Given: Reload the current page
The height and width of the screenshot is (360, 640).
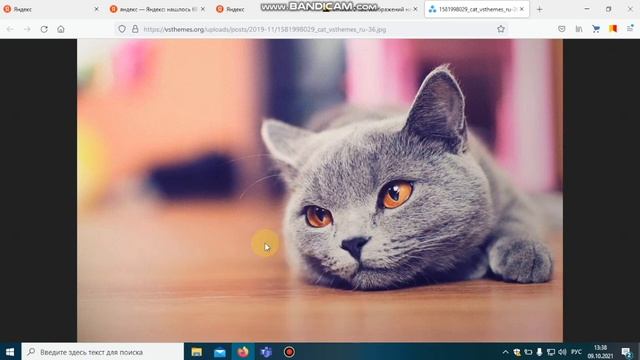Looking at the screenshot, I should [44, 29].
